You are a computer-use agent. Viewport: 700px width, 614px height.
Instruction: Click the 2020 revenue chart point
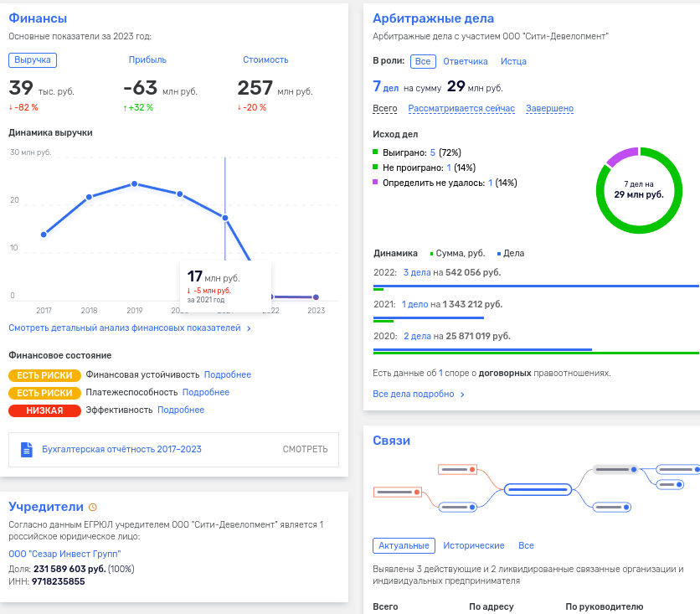click(x=179, y=193)
